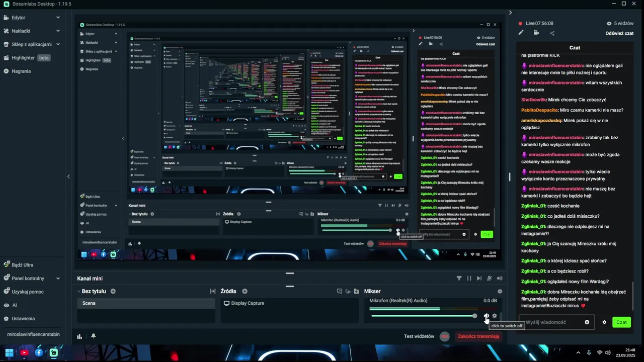Open performance stats bar-chart icon
The width and height of the screenshot is (644, 362).
(79, 336)
